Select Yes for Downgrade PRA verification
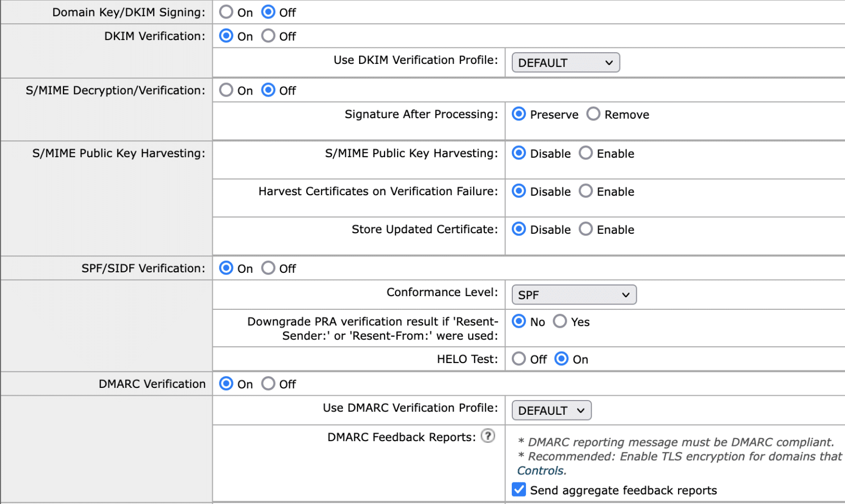This screenshot has height=504, width=845. 560,321
